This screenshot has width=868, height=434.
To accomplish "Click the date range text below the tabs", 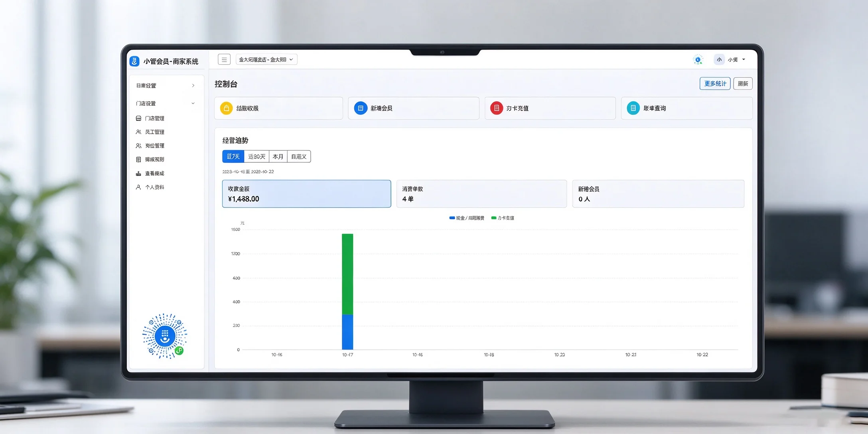I will pos(248,172).
